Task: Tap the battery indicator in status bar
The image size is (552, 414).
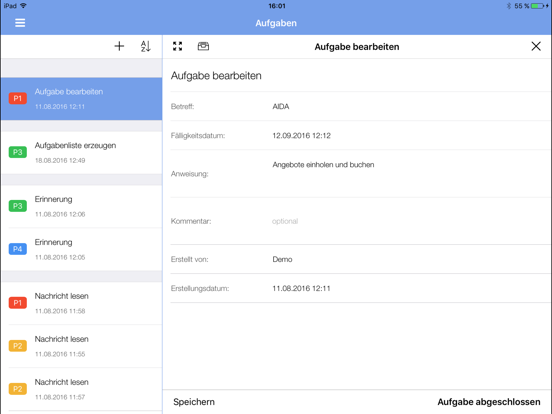Action: pyautogui.click(x=538, y=6)
